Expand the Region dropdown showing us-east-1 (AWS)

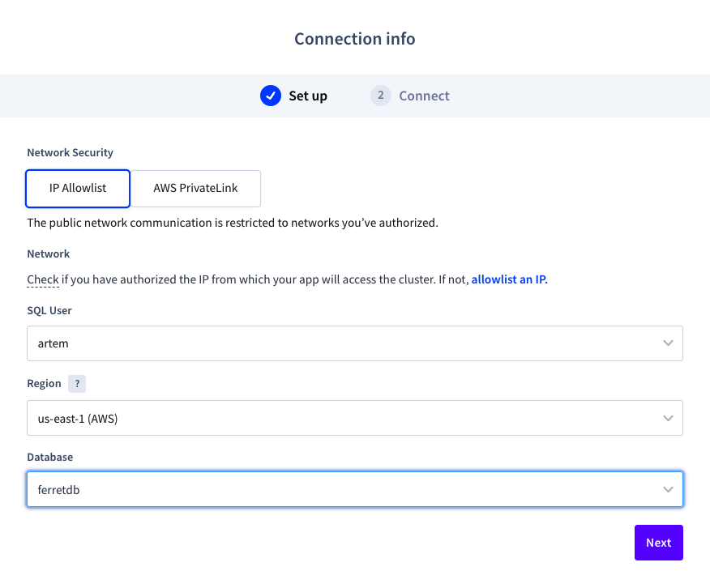pyautogui.click(x=354, y=418)
